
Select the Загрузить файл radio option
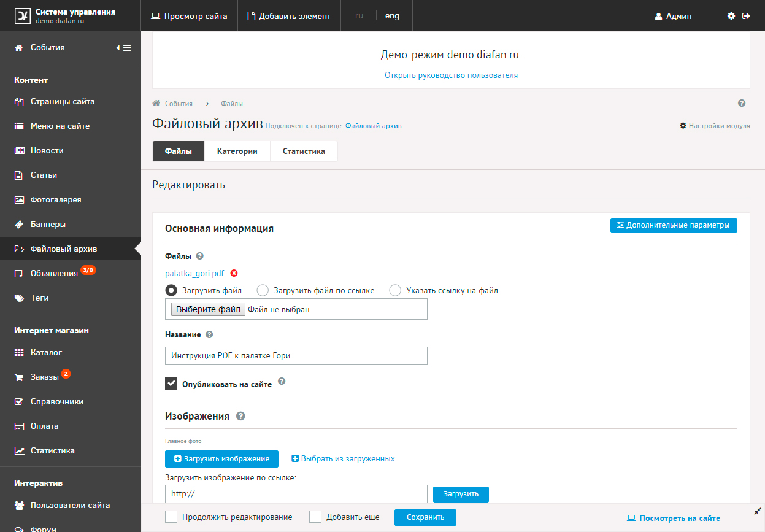tap(172, 290)
